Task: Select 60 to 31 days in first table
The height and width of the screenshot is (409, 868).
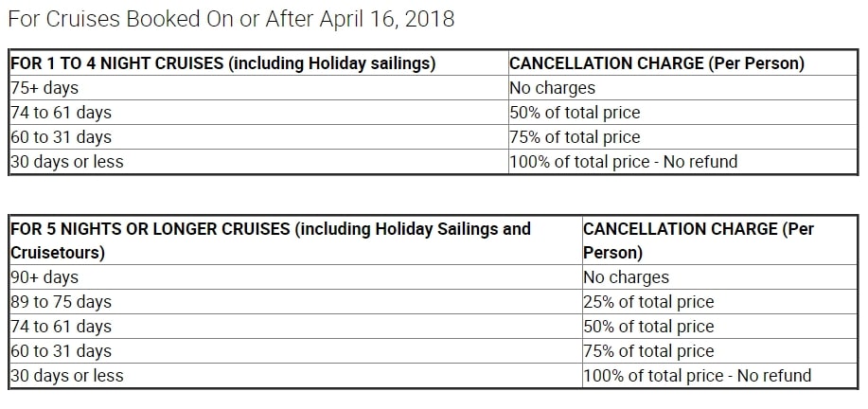Action: (x=258, y=136)
